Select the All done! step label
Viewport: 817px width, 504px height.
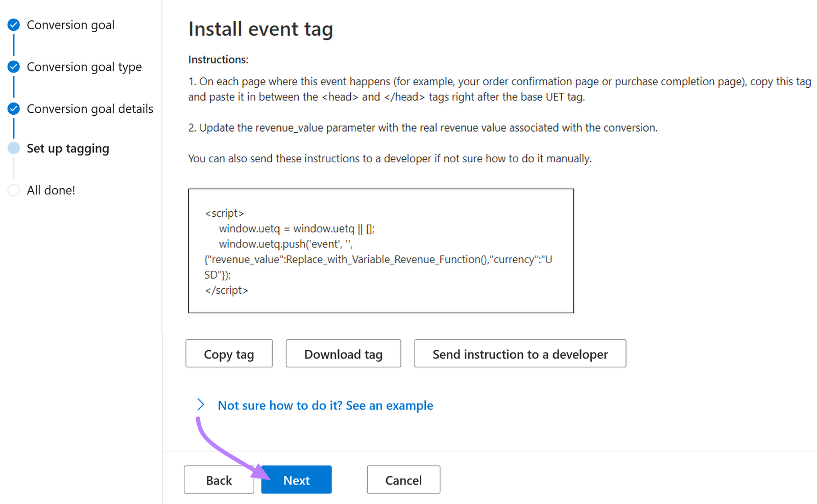(x=51, y=190)
